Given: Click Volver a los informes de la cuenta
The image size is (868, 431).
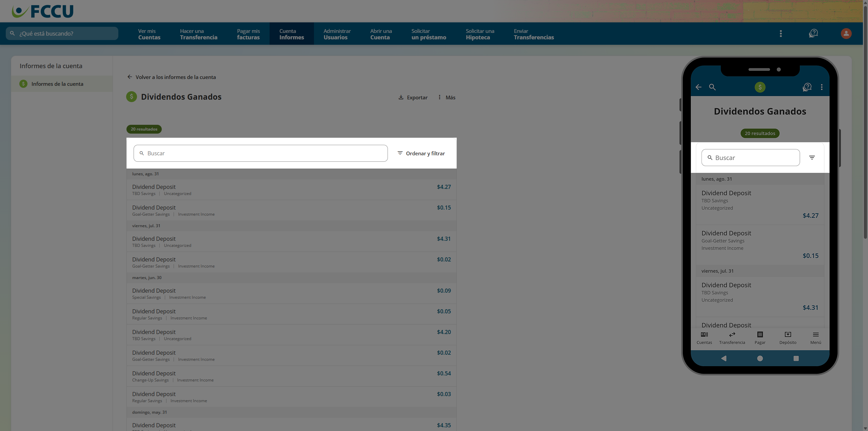Looking at the screenshot, I should [x=172, y=77].
